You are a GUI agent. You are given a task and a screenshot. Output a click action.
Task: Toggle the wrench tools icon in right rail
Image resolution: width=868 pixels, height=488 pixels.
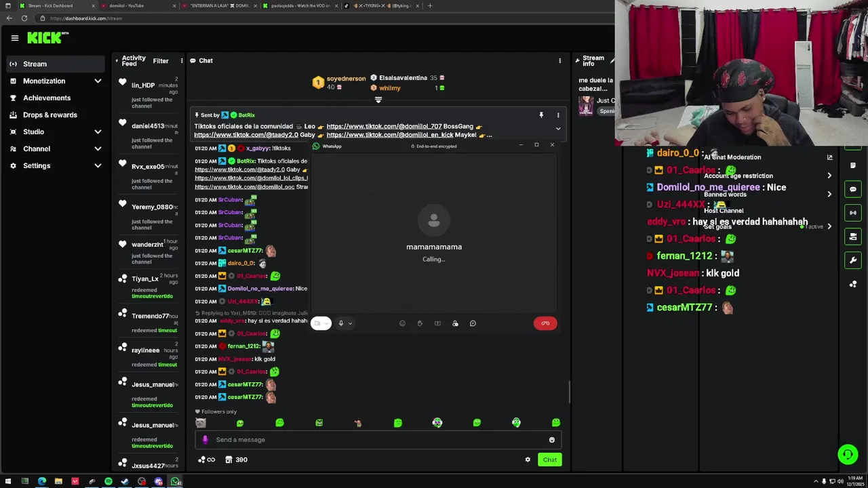(x=853, y=260)
